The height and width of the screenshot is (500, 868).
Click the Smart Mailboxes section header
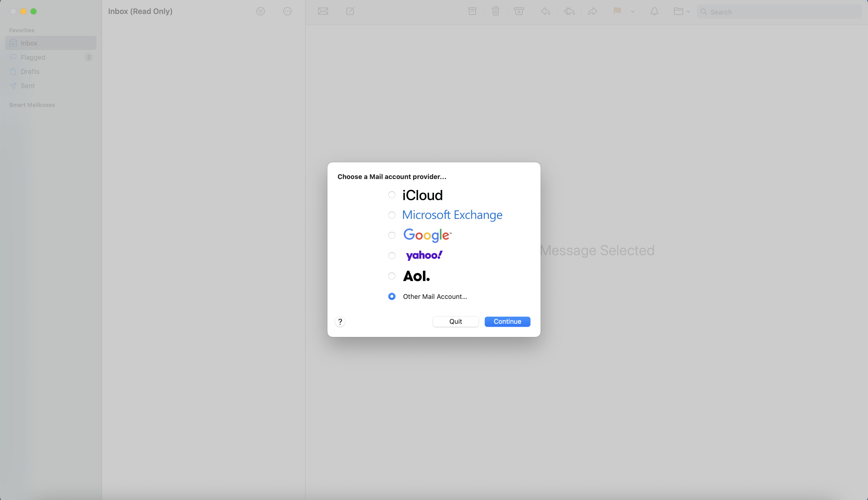pos(32,105)
